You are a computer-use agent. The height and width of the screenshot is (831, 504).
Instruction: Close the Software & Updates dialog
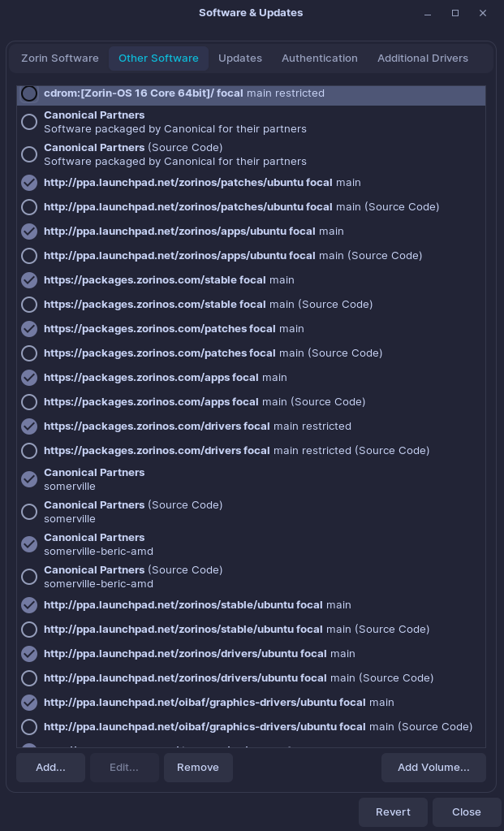(x=467, y=812)
